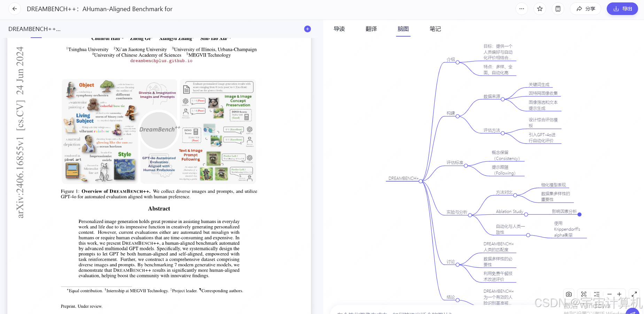The height and width of the screenshot is (314, 644).
Task: Select the DREAMBENCH++... document tab
Action: pyautogui.click(x=34, y=29)
